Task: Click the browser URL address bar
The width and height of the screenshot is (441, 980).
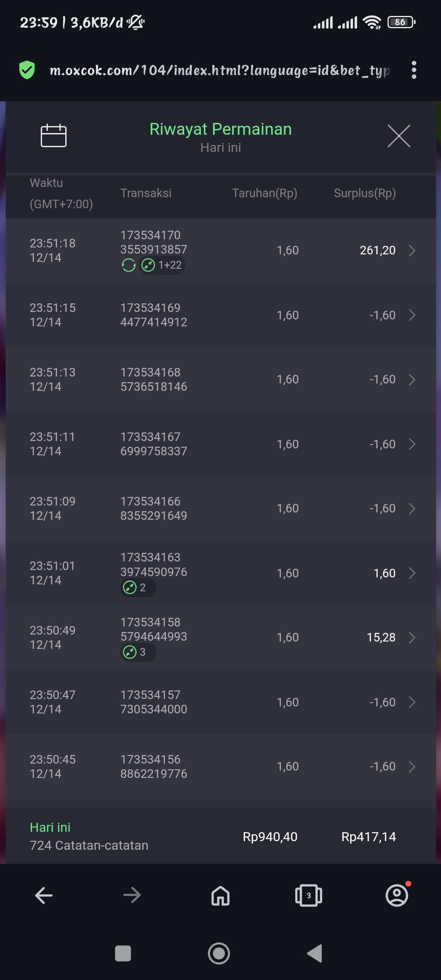Action: click(x=220, y=70)
